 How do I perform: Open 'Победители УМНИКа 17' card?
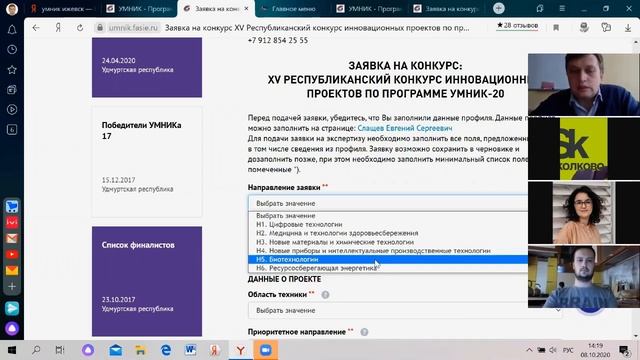click(147, 162)
